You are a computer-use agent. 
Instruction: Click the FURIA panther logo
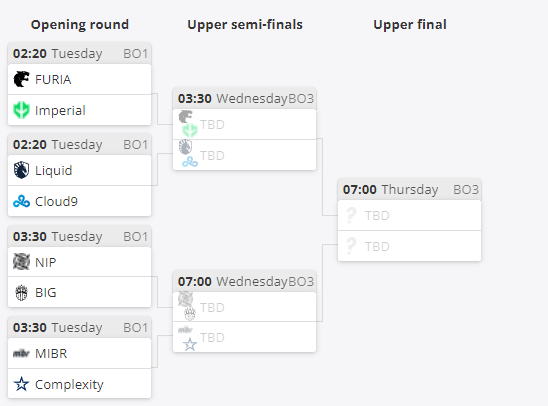[x=21, y=79]
